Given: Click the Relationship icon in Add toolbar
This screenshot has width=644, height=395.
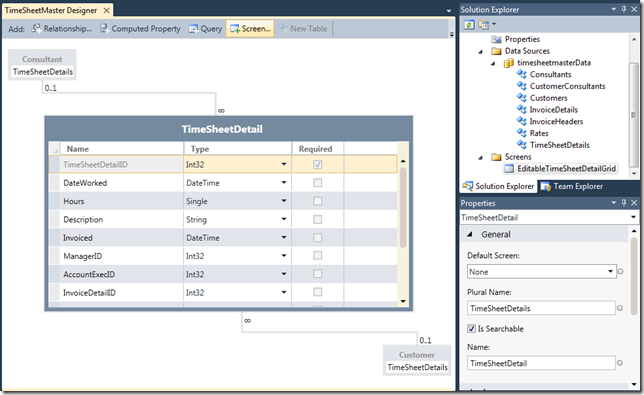Looking at the screenshot, I should [x=36, y=28].
